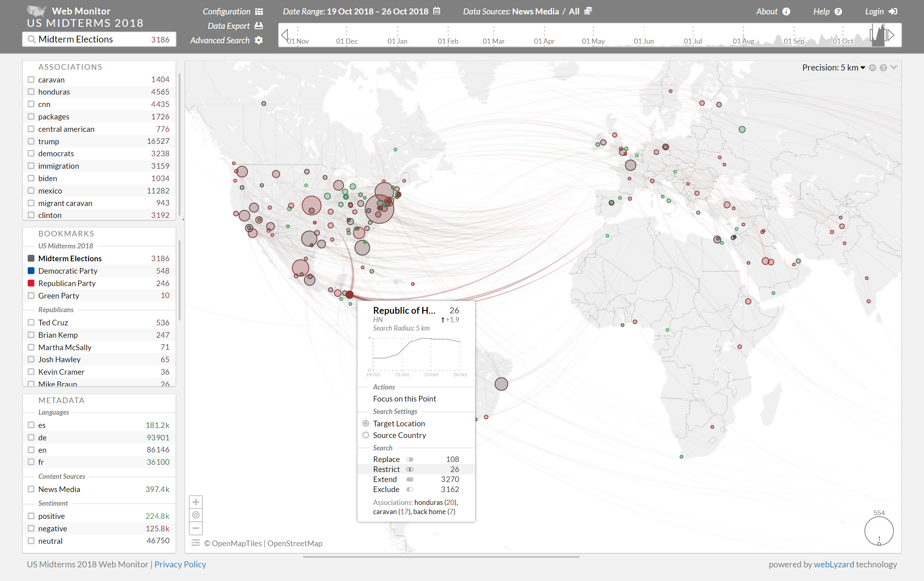Check the caravan association checkbox
This screenshot has width=924, height=581.
(x=31, y=80)
